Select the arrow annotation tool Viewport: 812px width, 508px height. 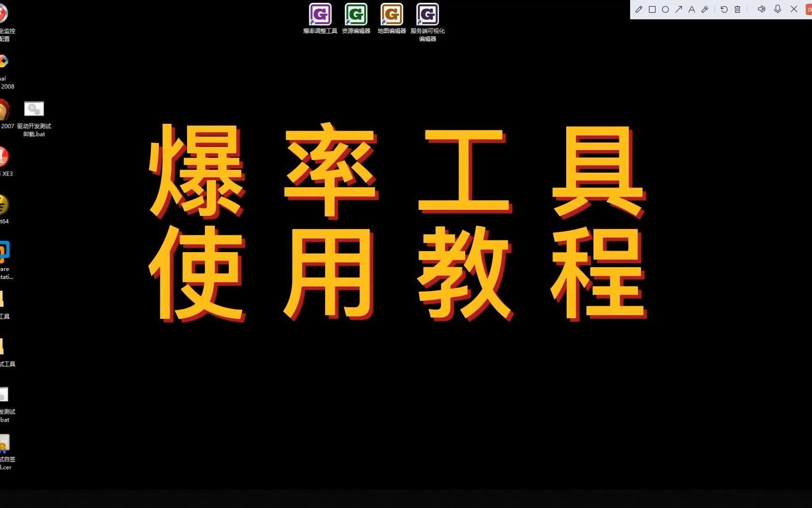pyautogui.click(x=679, y=9)
